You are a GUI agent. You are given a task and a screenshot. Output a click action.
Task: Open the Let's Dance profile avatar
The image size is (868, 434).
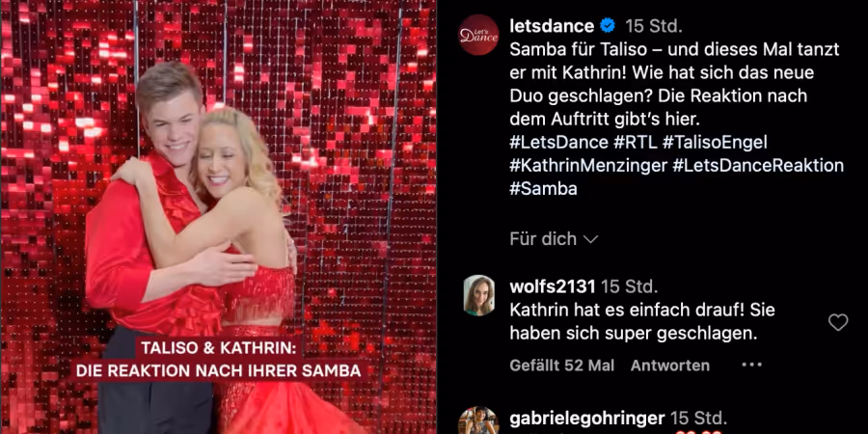[x=478, y=35]
